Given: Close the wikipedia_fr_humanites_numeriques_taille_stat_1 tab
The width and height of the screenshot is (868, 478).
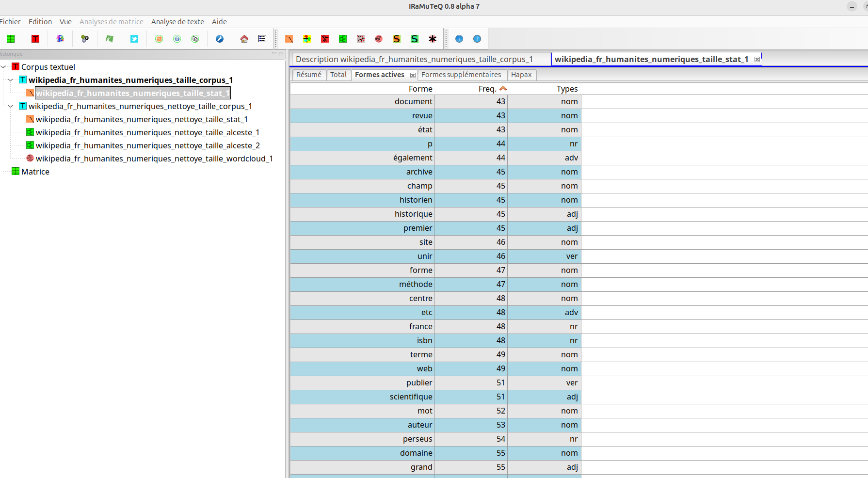Looking at the screenshot, I should coord(756,59).
